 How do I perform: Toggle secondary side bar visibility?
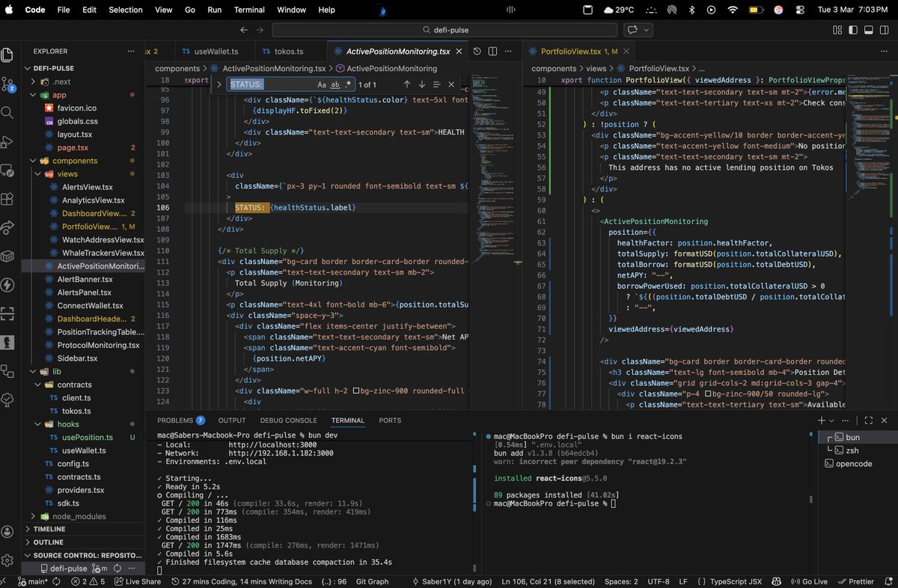885,30
